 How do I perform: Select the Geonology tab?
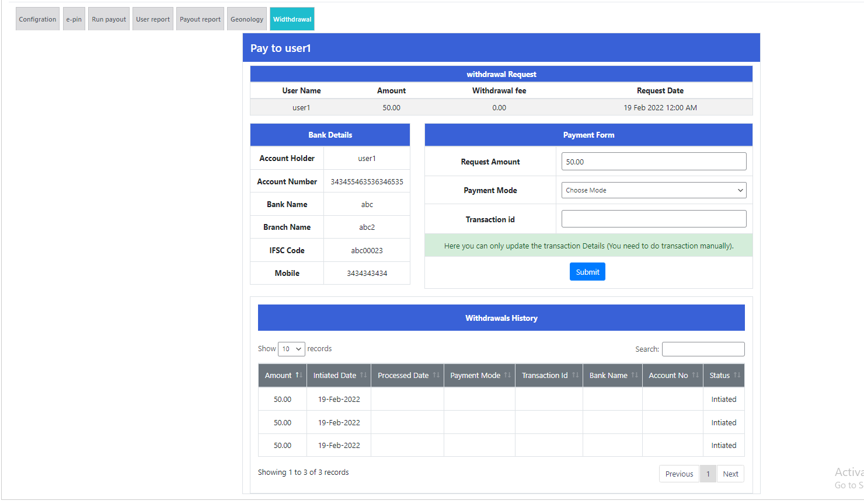(x=246, y=19)
